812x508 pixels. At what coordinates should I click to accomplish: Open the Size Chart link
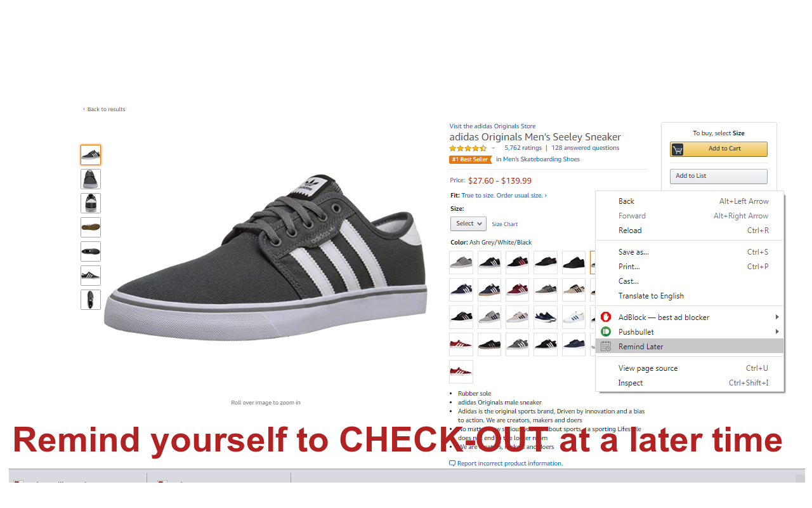pyautogui.click(x=505, y=224)
